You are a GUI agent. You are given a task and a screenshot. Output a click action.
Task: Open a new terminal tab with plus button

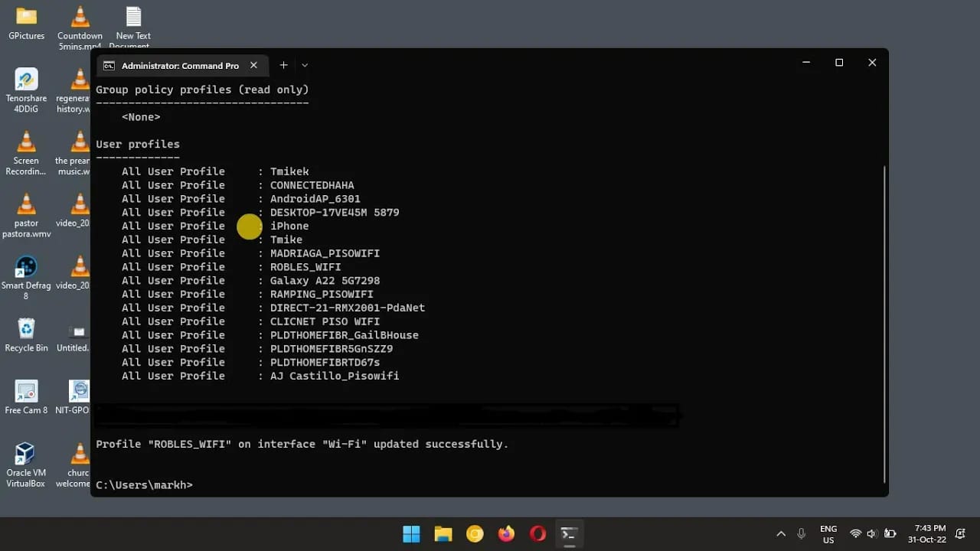pyautogui.click(x=283, y=65)
